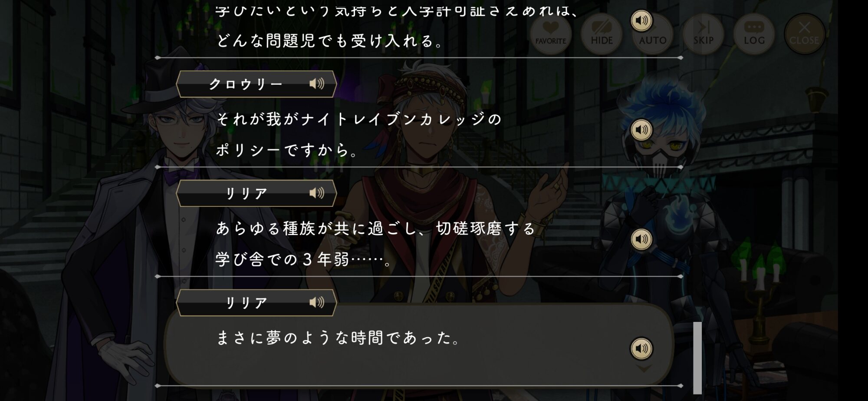Close the log with the CLOSE button
This screenshot has width=868, height=401.
[804, 34]
